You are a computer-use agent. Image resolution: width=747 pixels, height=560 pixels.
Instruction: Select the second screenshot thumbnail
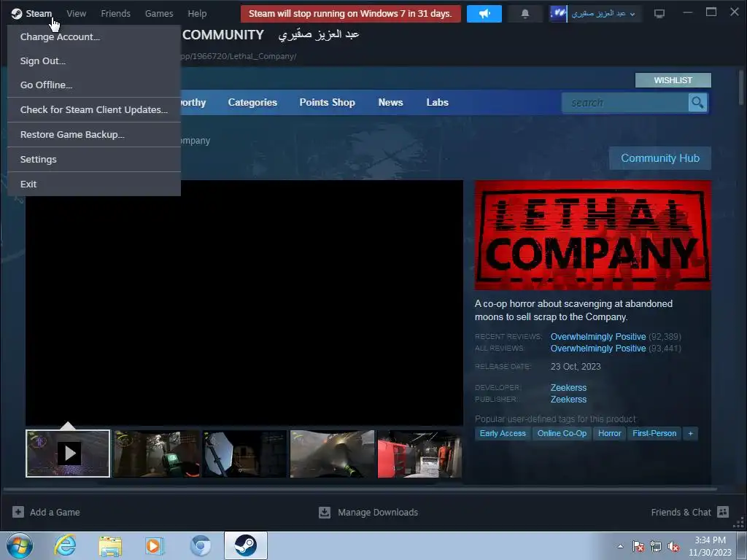pos(156,454)
